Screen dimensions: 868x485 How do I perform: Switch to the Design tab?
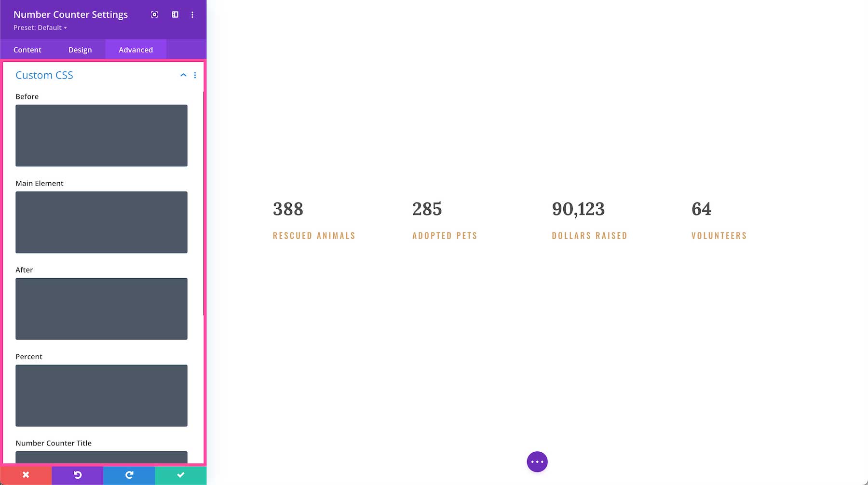coord(80,49)
